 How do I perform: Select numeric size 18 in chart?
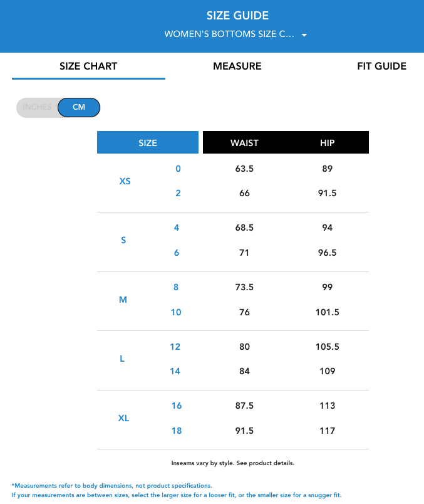coord(175,431)
